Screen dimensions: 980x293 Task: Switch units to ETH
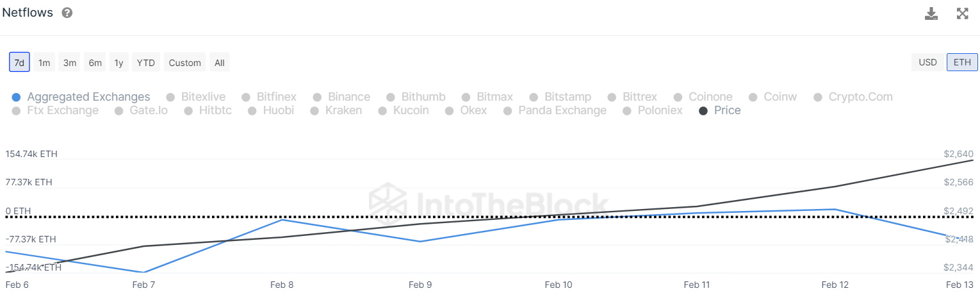[x=962, y=62]
